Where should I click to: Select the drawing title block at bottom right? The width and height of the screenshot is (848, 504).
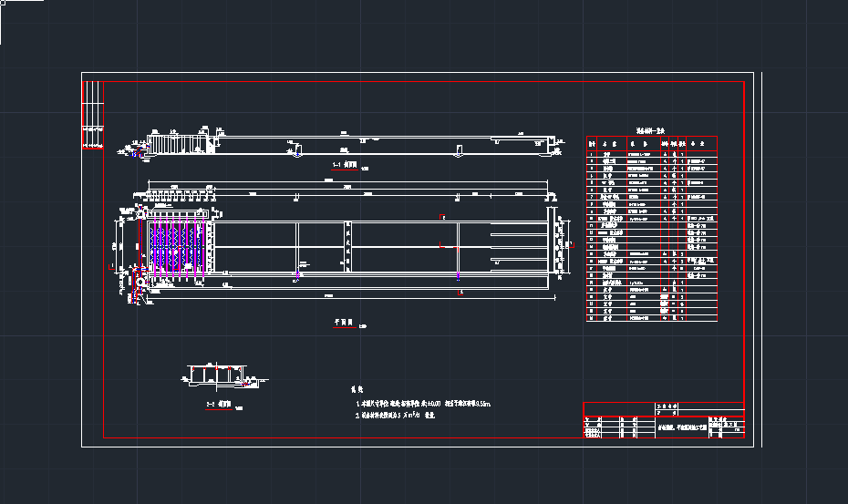pyautogui.click(x=663, y=421)
